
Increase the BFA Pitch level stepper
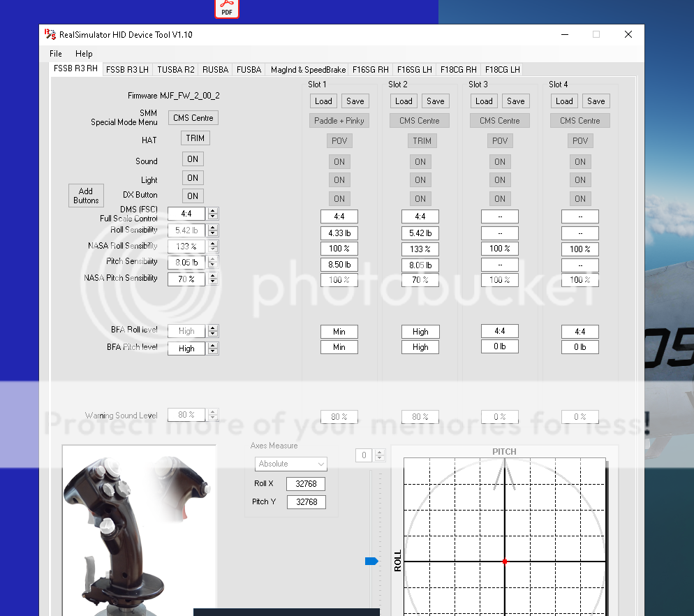click(x=214, y=345)
